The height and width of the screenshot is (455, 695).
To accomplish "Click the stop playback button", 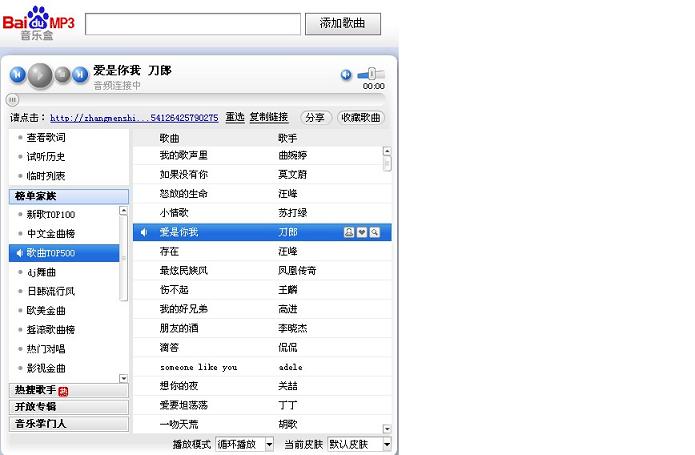I will coord(62,74).
